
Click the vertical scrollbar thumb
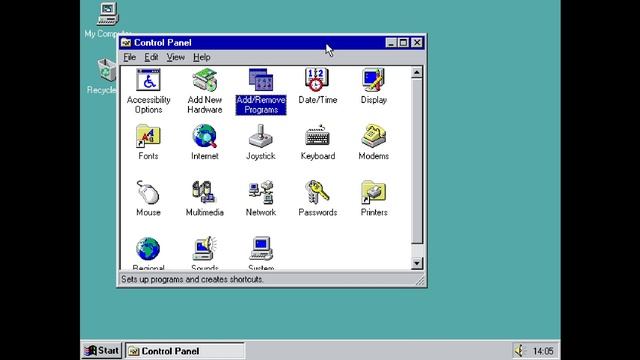(416, 161)
